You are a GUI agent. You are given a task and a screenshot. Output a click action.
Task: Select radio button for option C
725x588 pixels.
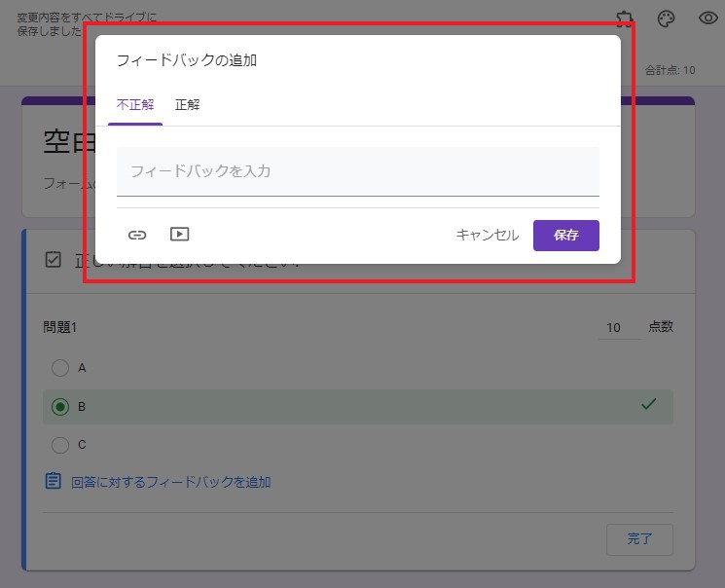point(60,445)
